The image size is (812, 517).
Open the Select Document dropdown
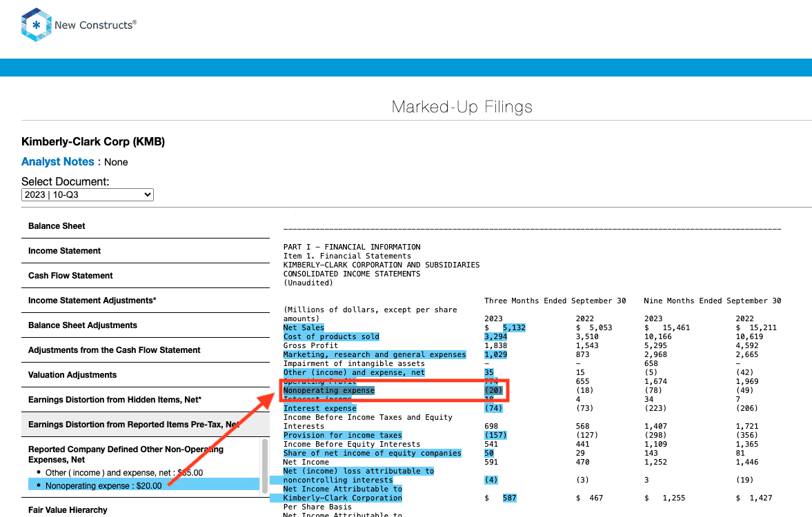point(88,194)
